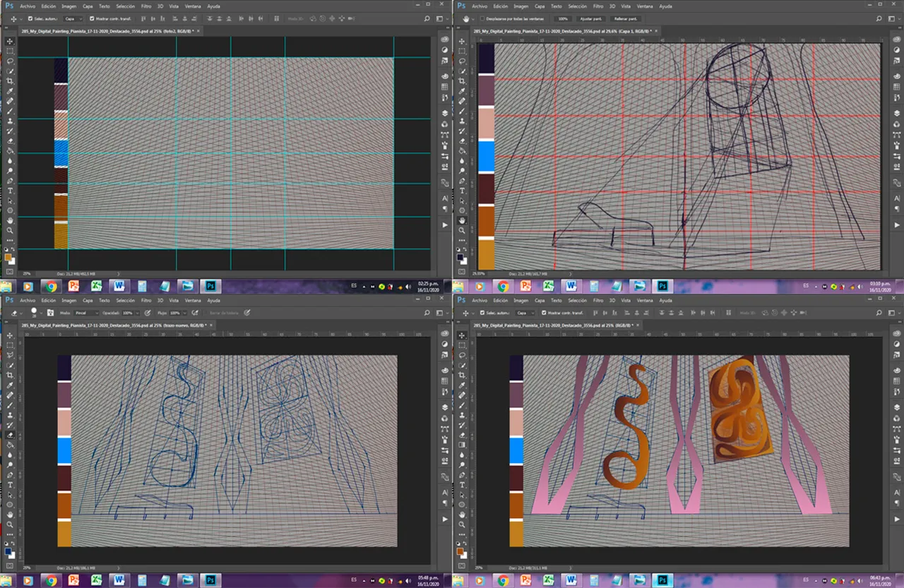Click Opacidad '100%' field in trazo-nuevo window
904x588 pixels.
(x=127, y=313)
